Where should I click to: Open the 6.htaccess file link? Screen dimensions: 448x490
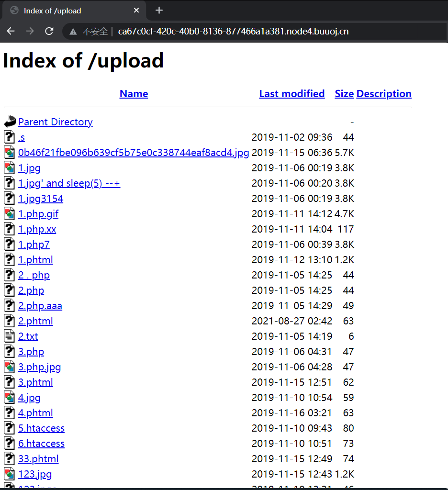pyautogui.click(x=41, y=444)
